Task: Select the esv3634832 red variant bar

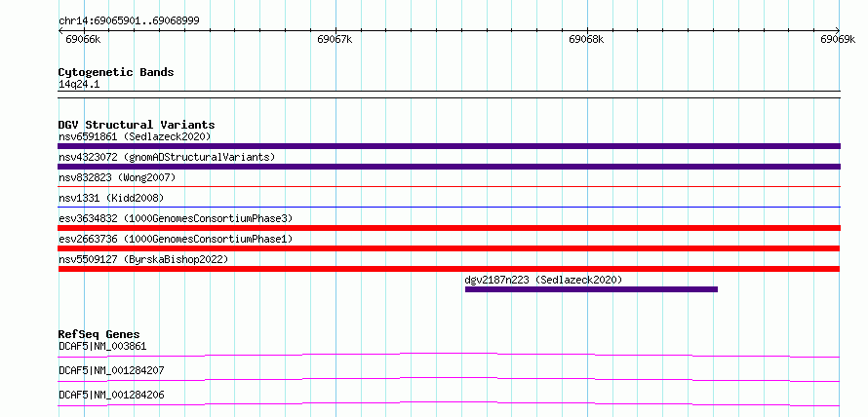Action: point(449,228)
